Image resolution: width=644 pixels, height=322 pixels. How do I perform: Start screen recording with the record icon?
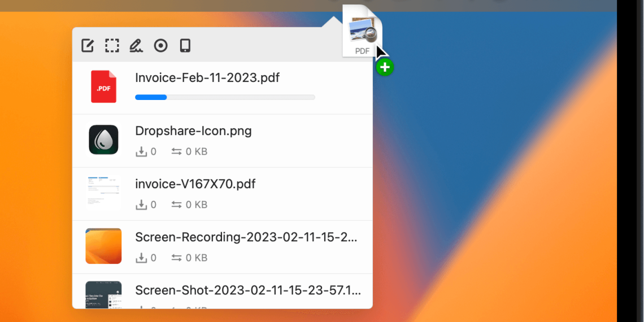point(161,45)
